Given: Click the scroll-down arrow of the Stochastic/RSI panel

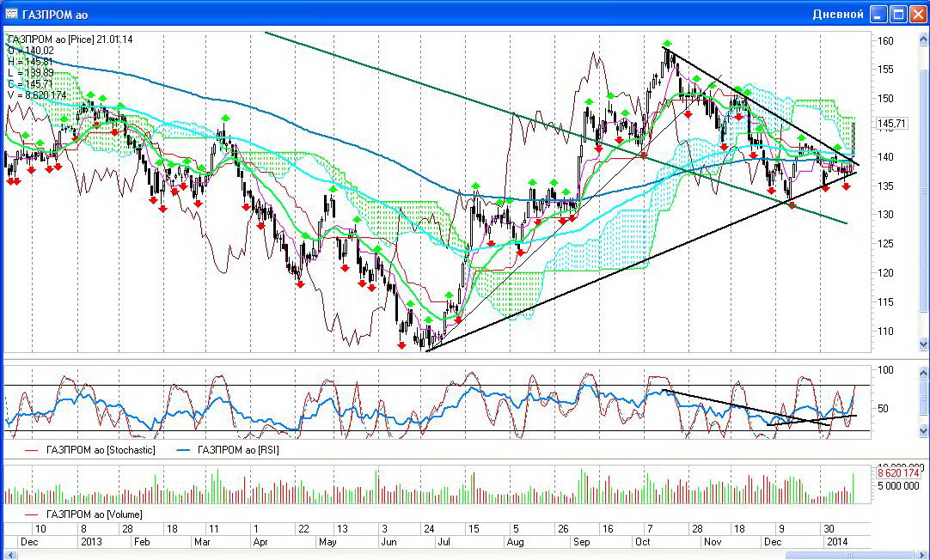Looking at the screenshot, I should pyautogui.click(x=923, y=431).
